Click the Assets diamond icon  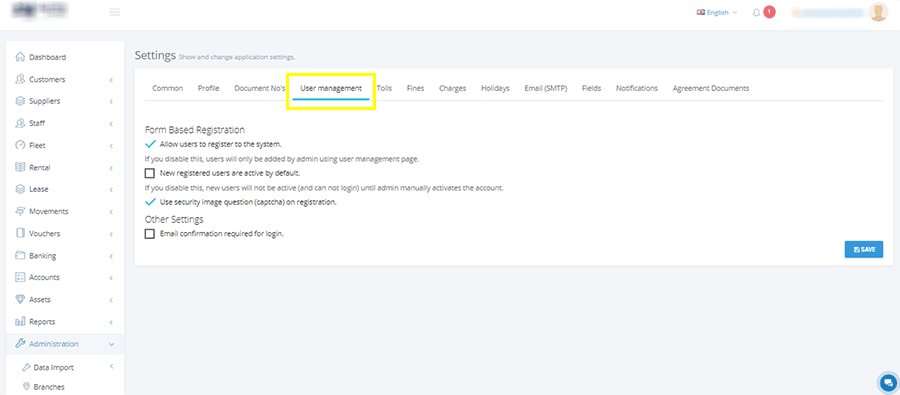[x=20, y=300]
